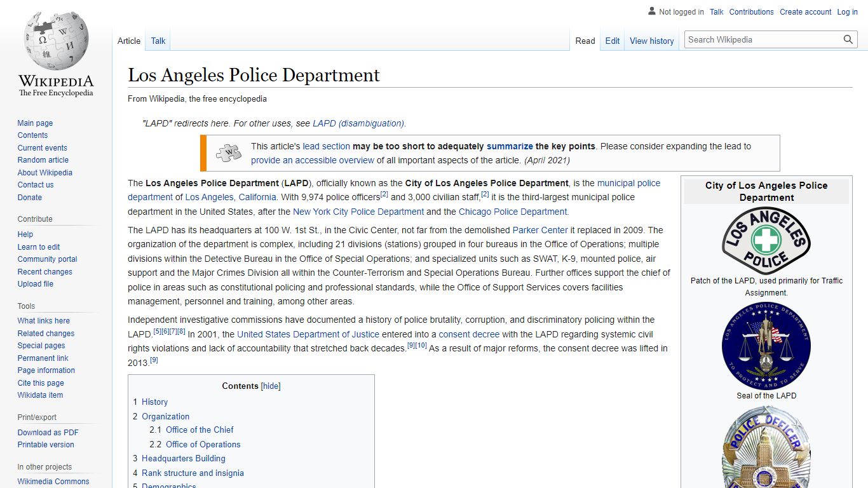Open the Edit tab
868x488 pixels.
tap(613, 41)
